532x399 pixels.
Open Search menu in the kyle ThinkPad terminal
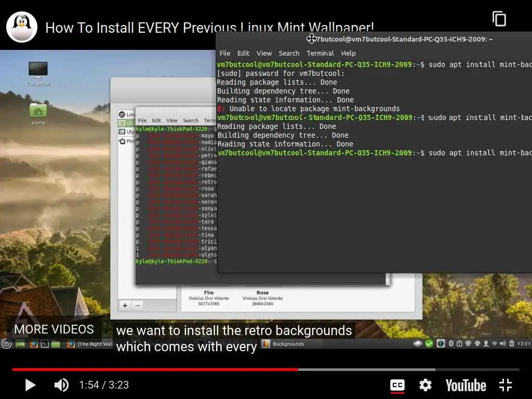pyautogui.click(x=191, y=121)
